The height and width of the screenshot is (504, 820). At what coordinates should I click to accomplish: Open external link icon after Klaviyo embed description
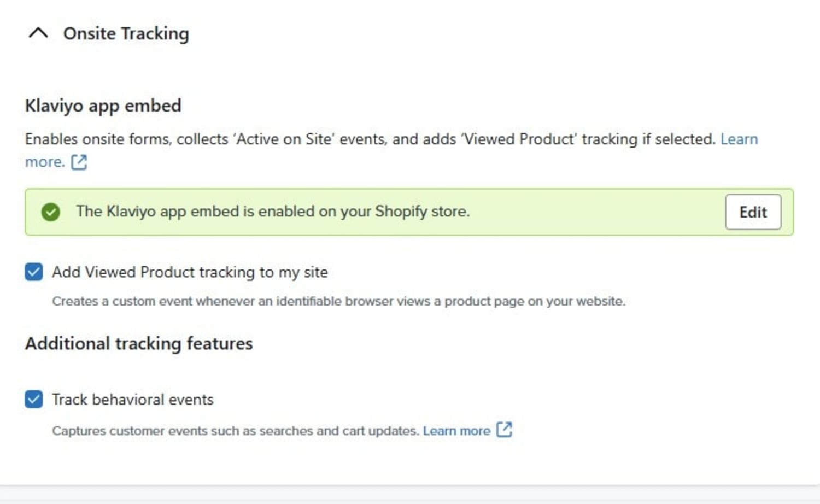79,162
